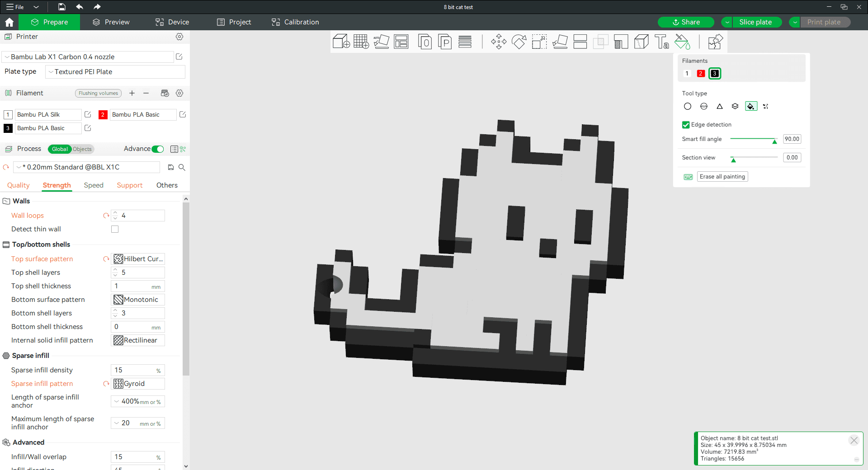This screenshot has height=470, width=868.
Task: Click the Flushing volumes button
Action: click(x=98, y=93)
